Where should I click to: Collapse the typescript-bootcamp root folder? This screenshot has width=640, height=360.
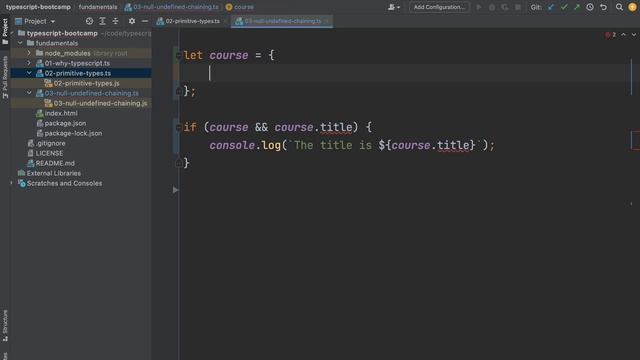[x=12, y=33]
